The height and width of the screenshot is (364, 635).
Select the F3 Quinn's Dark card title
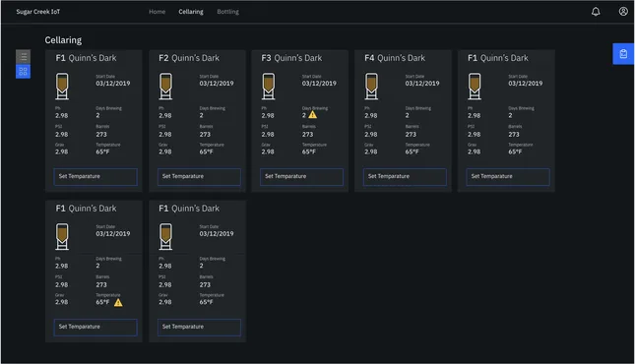point(291,58)
